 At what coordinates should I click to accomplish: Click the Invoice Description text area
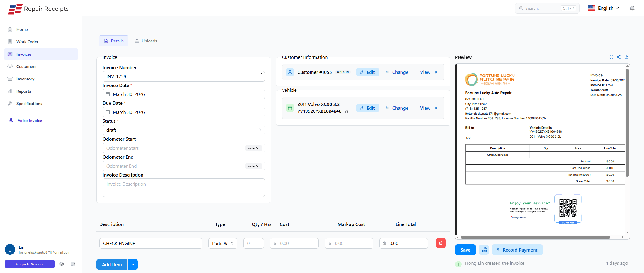coord(183,187)
